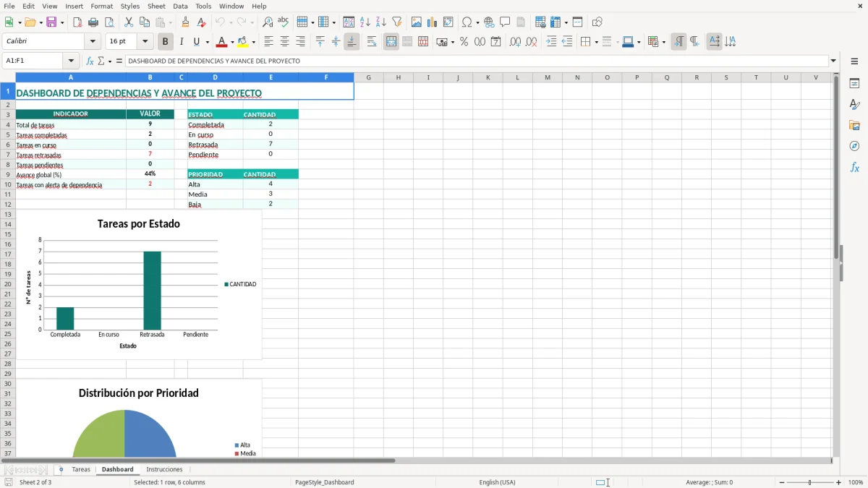Toggle Underline formatting
Image resolution: width=868 pixels, height=488 pixels.
coord(197,42)
